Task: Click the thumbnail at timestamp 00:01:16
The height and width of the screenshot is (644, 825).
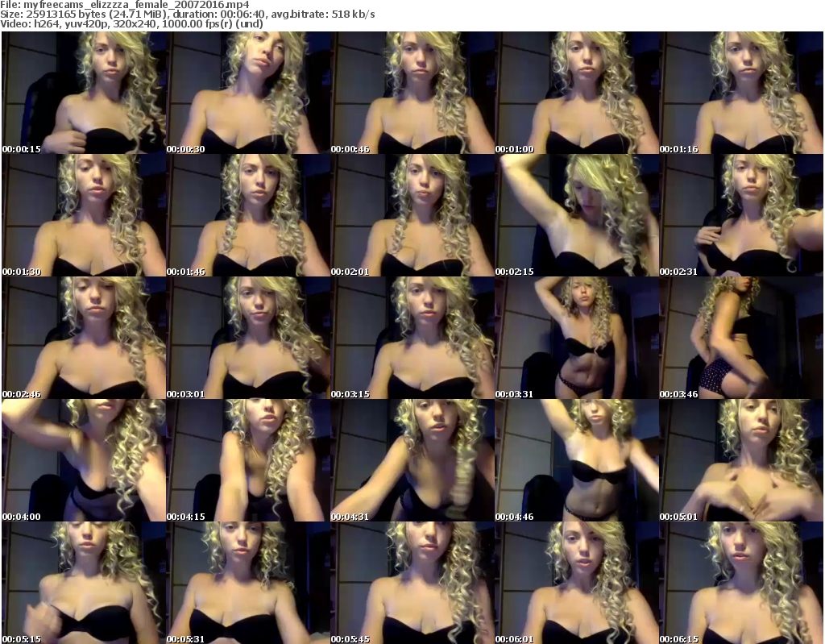Action: pyautogui.click(x=741, y=93)
